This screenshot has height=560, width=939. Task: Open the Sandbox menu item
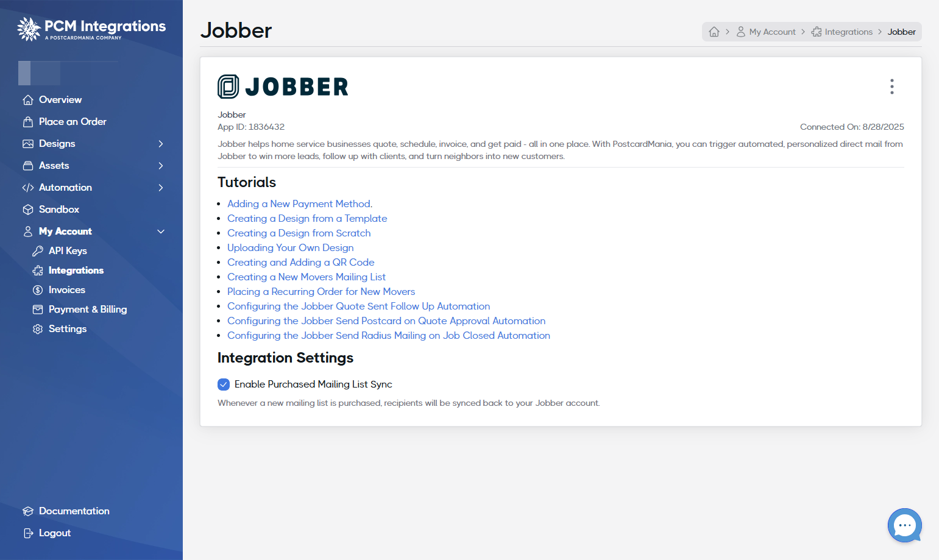pyautogui.click(x=59, y=210)
